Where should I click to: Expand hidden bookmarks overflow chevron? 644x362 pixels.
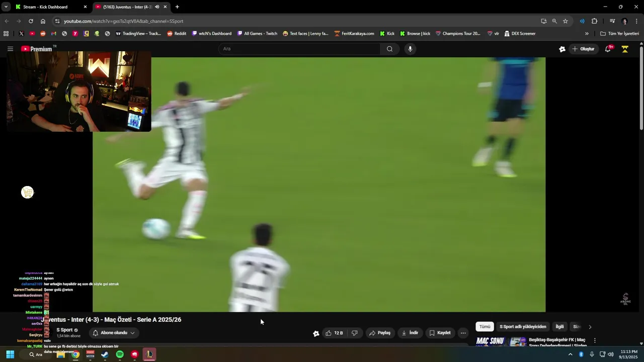(x=587, y=34)
